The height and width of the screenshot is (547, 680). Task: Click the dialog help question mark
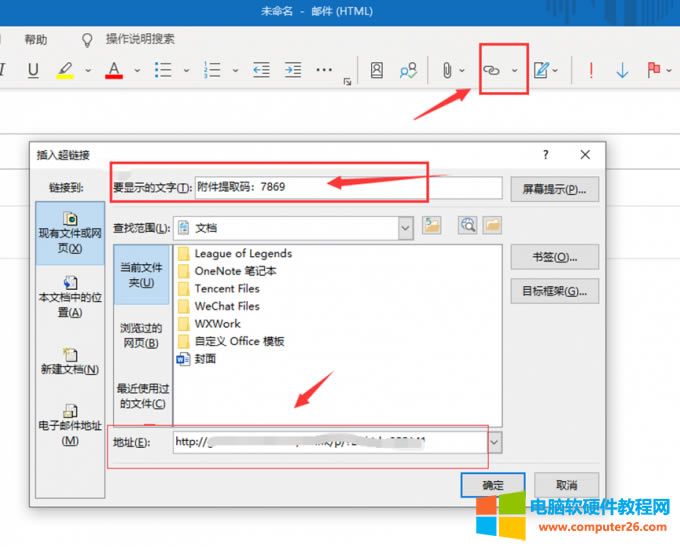click(546, 154)
